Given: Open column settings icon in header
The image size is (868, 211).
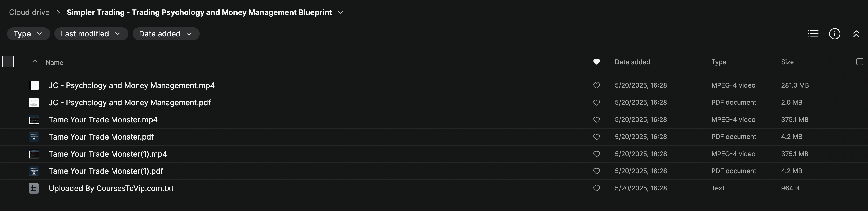Looking at the screenshot, I should 860,62.
